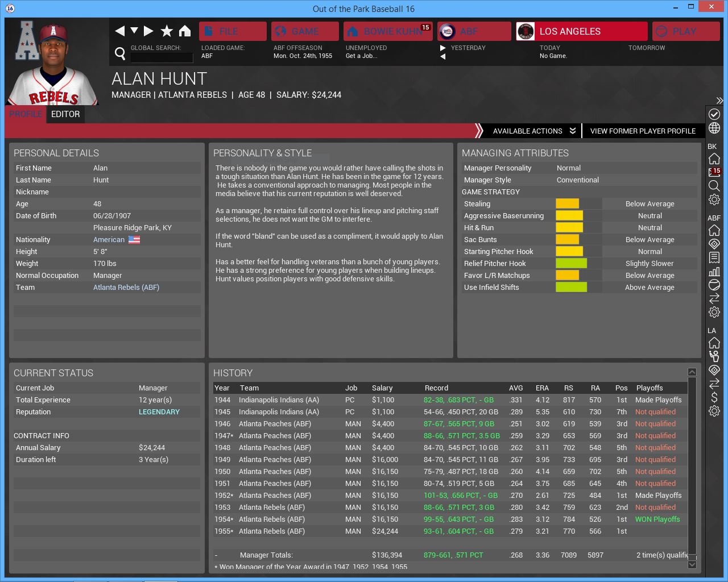
Task: Click the Manager Totals row
Action: click(450, 555)
